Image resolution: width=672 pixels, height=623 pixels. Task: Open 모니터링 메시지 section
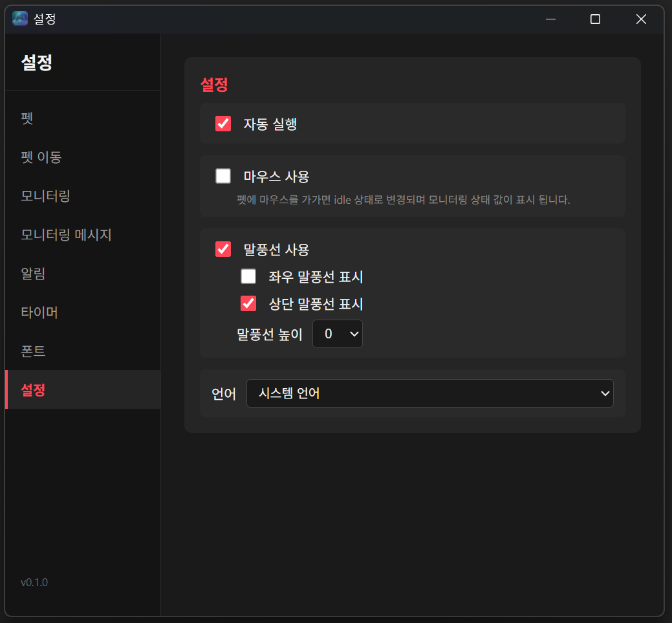coord(83,235)
